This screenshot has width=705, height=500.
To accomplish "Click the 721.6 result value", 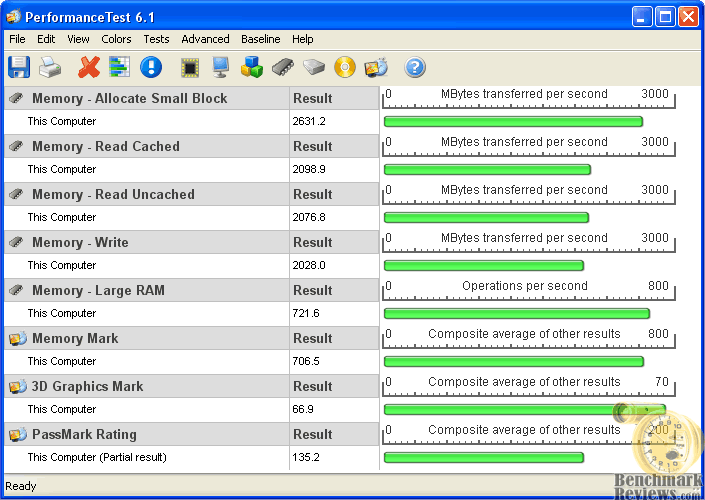I will coord(306,313).
